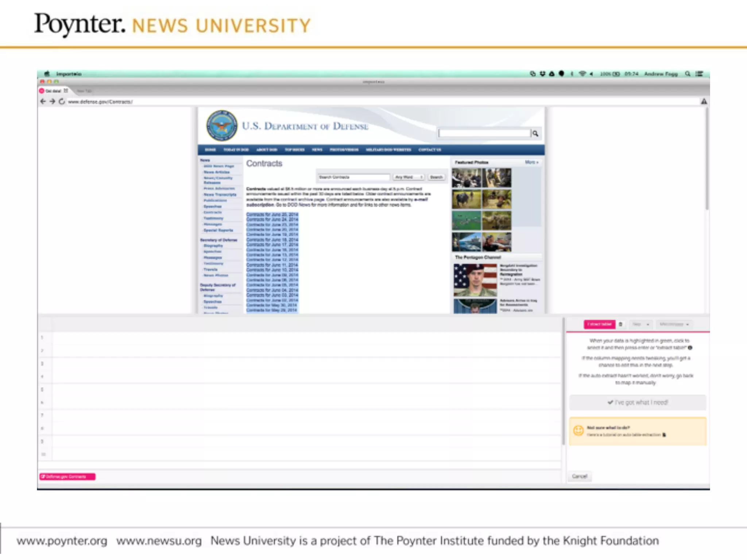
Task: Click the Wi-Fi icon in menu bar
Action: coord(582,74)
